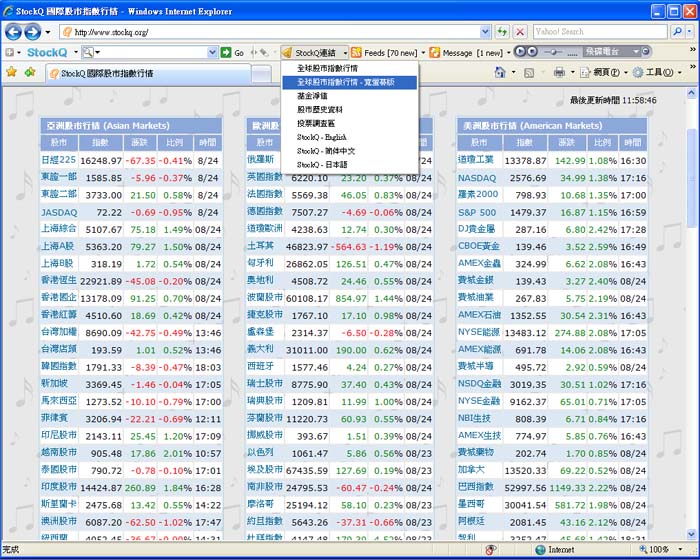This screenshot has width=700, height=560.
Task: Stop loading with the red X button
Action: 520,32
